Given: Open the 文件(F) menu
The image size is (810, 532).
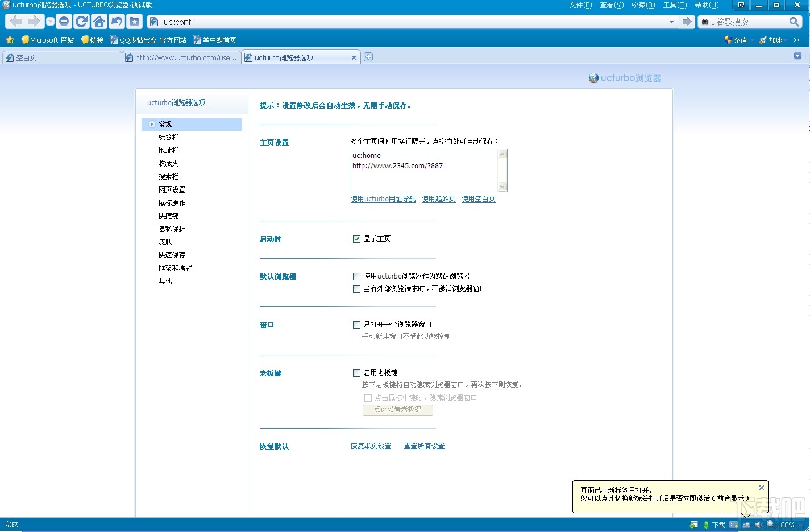Looking at the screenshot, I should (580, 5).
